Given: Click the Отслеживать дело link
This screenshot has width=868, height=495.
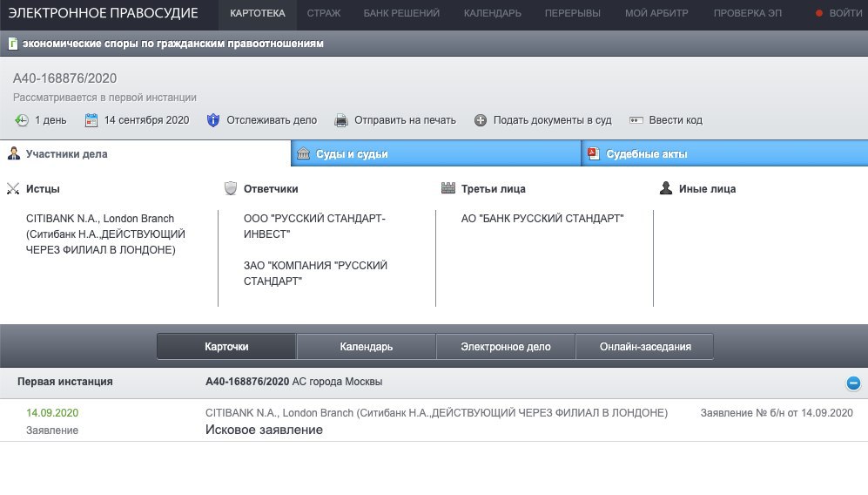Looking at the screenshot, I should click(x=272, y=120).
